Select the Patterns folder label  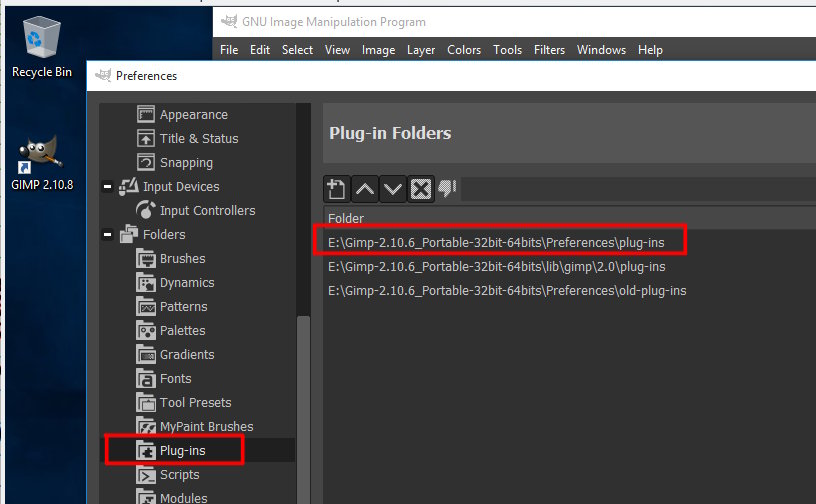[184, 306]
